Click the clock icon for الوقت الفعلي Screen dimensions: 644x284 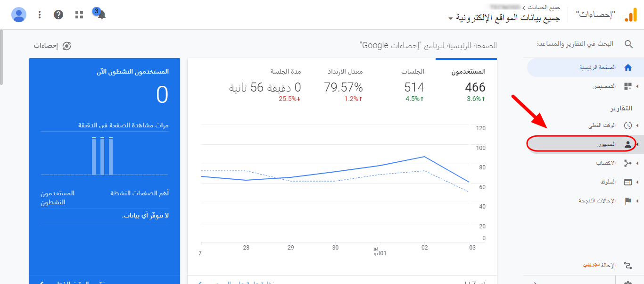pyautogui.click(x=628, y=125)
